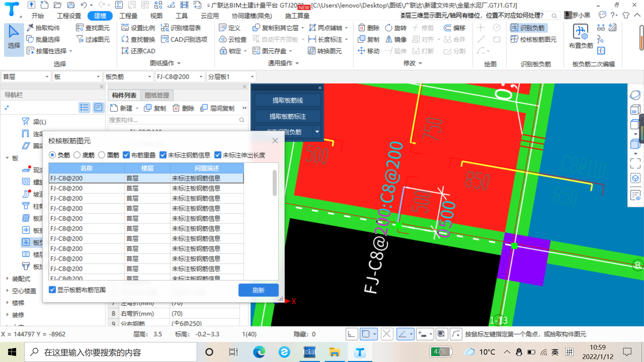
Task: Open CAD识别选项
Action: (x=184, y=39)
